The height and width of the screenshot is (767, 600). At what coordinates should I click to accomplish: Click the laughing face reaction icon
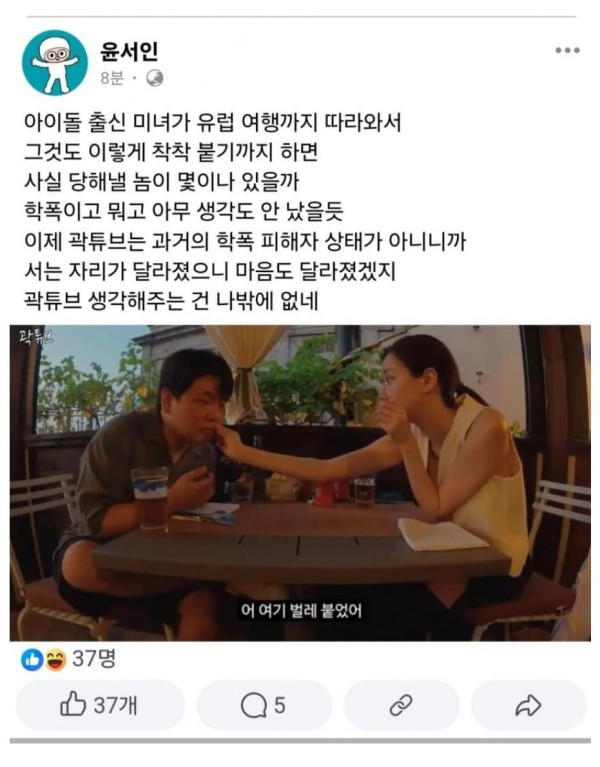[56, 660]
